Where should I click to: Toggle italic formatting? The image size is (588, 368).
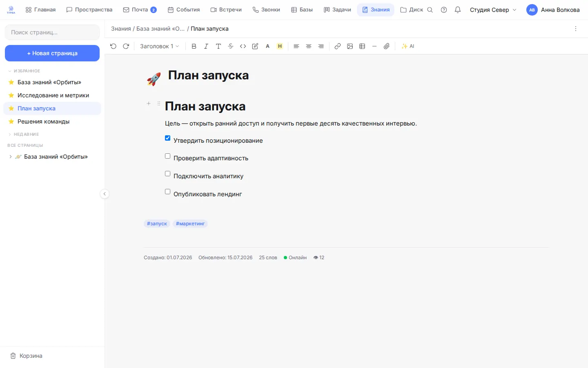click(x=206, y=46)
